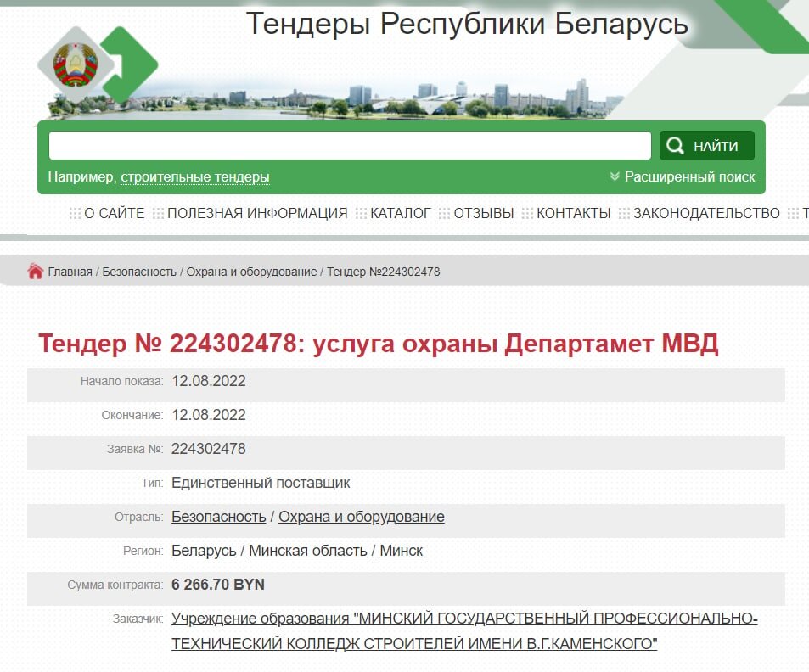Image resolution: width=809 pixels, height=672 pixels.
Task: Click the red home icon in breadcrumbs
Action: [x=35, y=272]
